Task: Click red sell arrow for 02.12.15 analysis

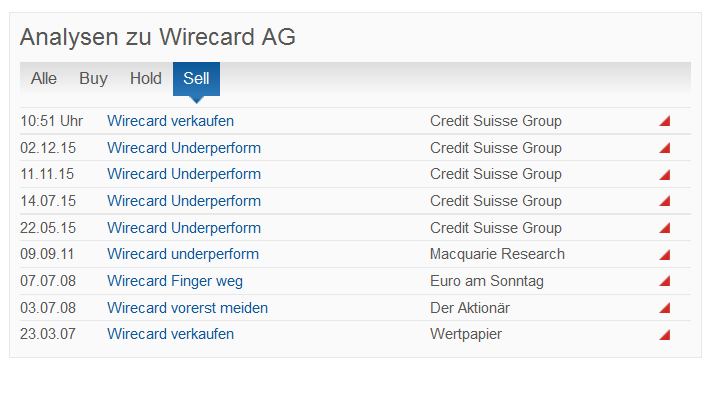Action: (665, 148)
